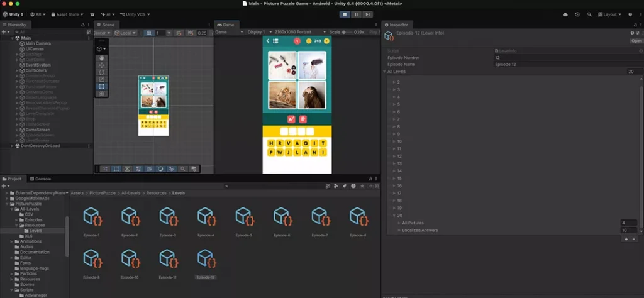Expand level 2 in All Levels
Screen dimensions: 644x298
(394, 82)
